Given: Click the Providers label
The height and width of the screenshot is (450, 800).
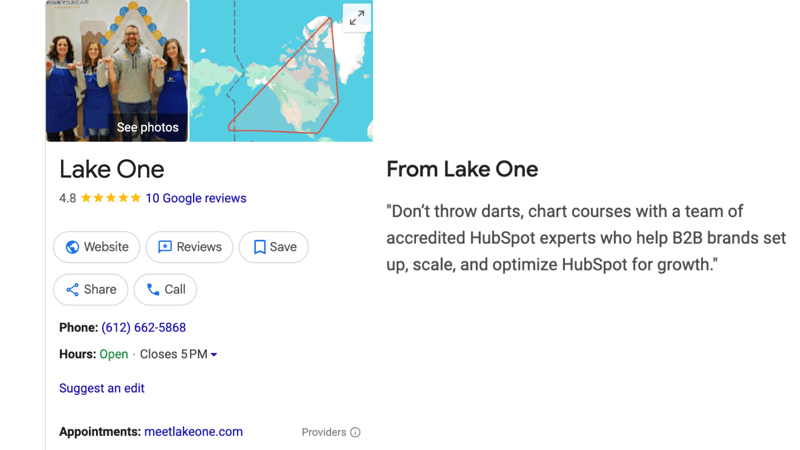Looking at the screenshot, I should [323, 433].
